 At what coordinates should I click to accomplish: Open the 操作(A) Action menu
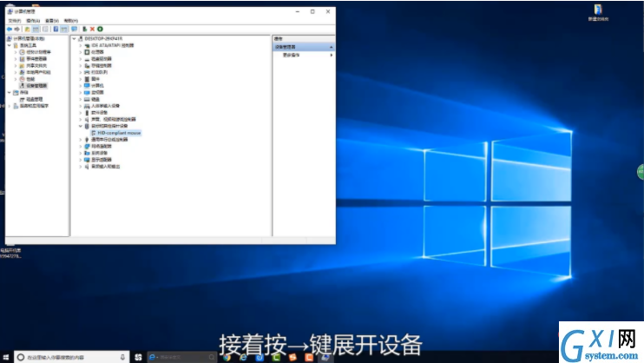coord(33,21)
